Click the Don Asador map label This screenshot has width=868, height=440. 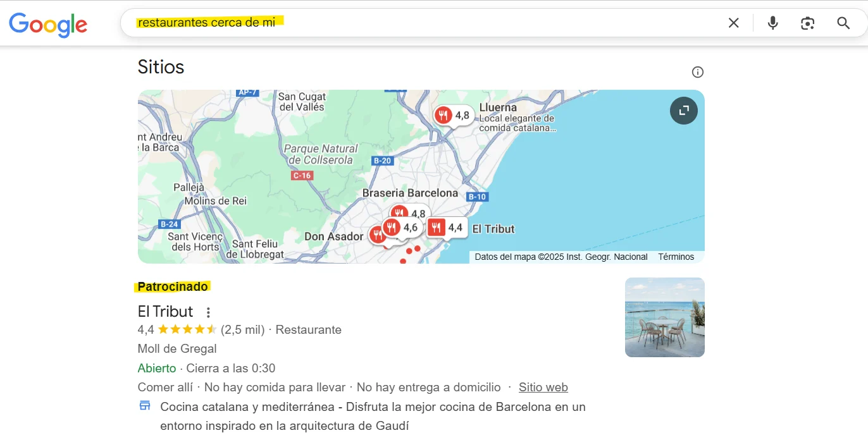pyautogui.click(x=334, y=236)
